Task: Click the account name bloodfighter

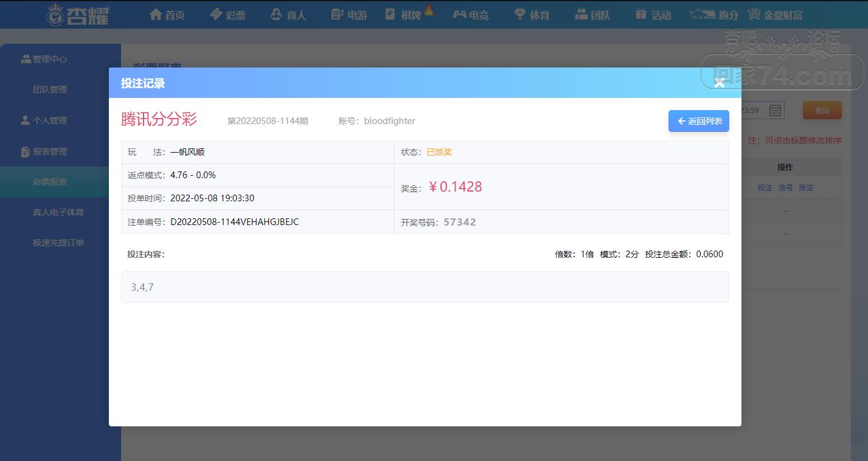Action: pos(390,121)
